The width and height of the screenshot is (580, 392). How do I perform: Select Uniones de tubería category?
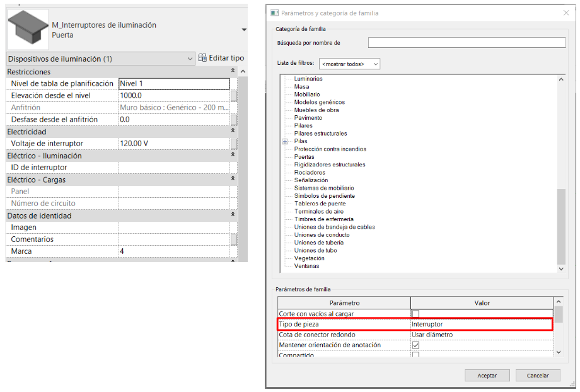(319, 243)
